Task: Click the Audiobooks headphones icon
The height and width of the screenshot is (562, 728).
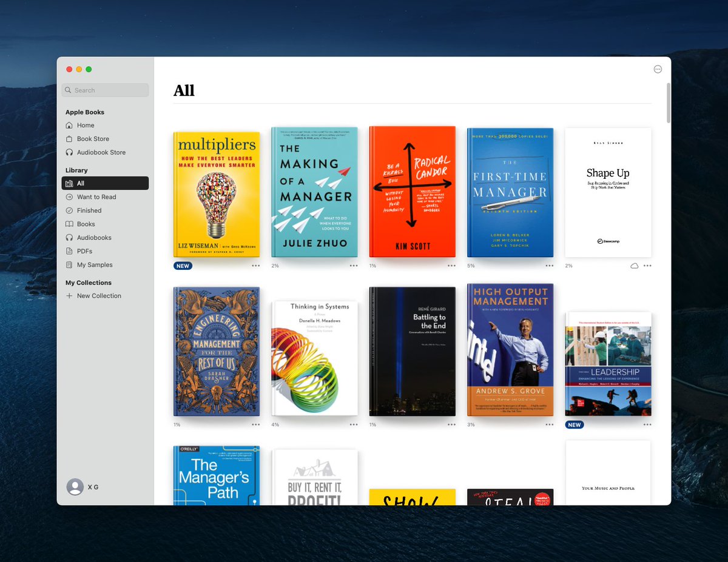Action: point(69,238)
